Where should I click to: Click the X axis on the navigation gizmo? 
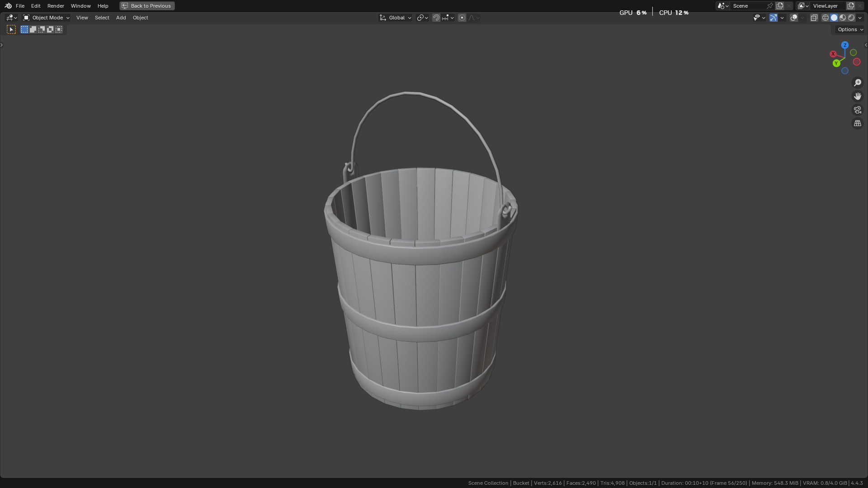point(833,54)
